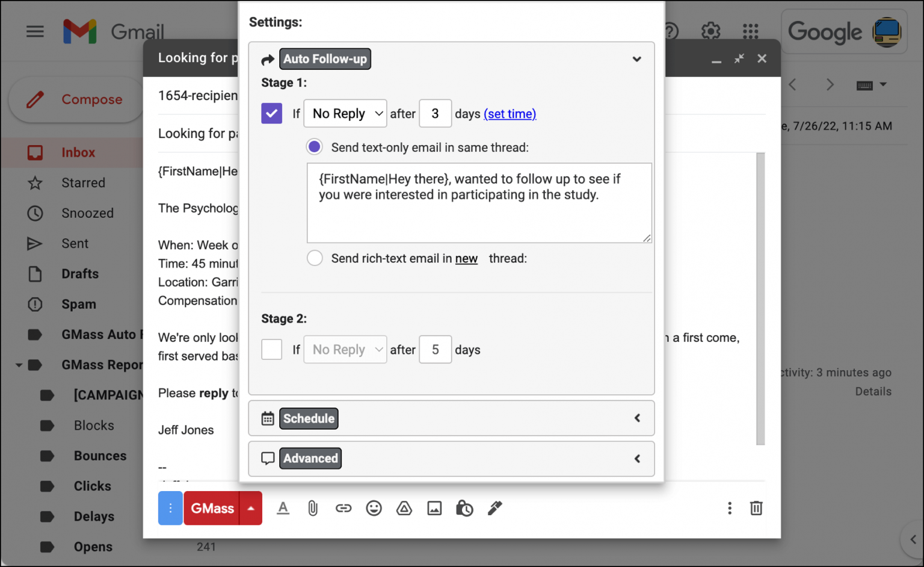Insert a hyperlink into the email
Image resolution: width=924 pixels, height=567 pixels.
tap(343, 508)
